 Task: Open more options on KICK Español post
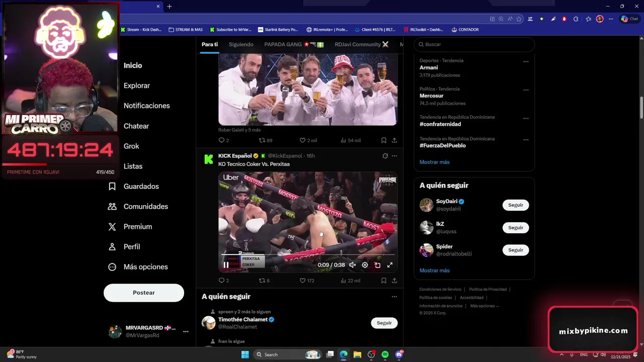(394, 156)
